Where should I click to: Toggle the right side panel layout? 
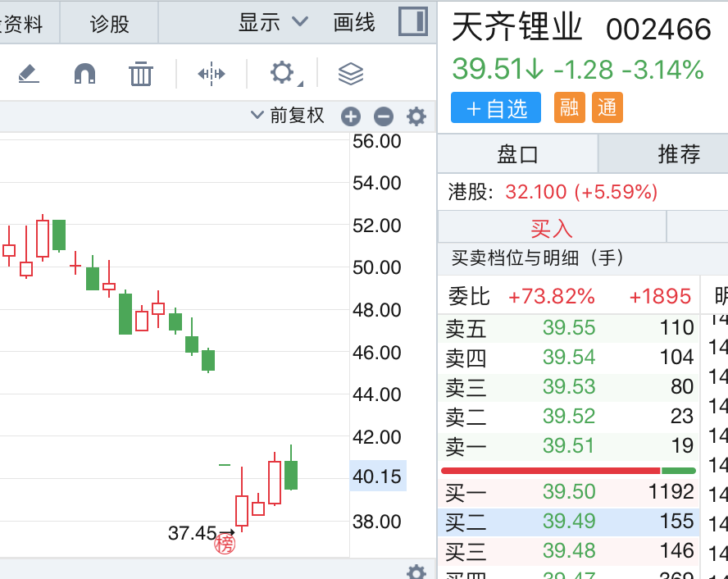(413, 22)
